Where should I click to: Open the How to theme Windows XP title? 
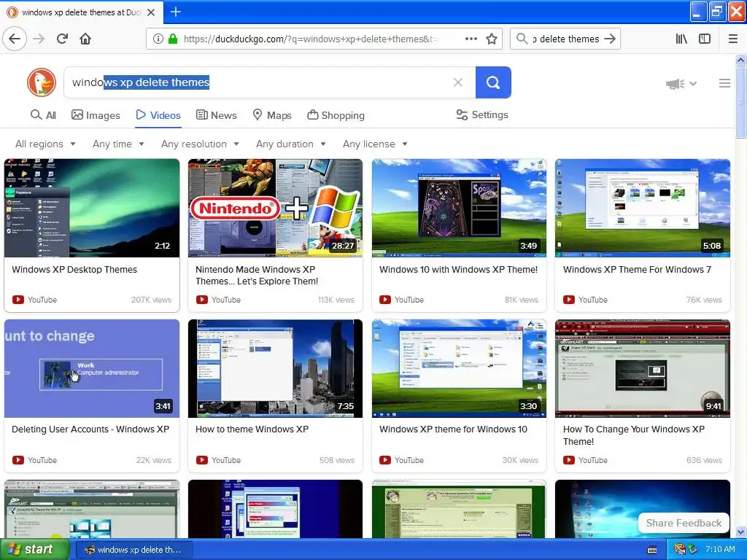point(252,429)
